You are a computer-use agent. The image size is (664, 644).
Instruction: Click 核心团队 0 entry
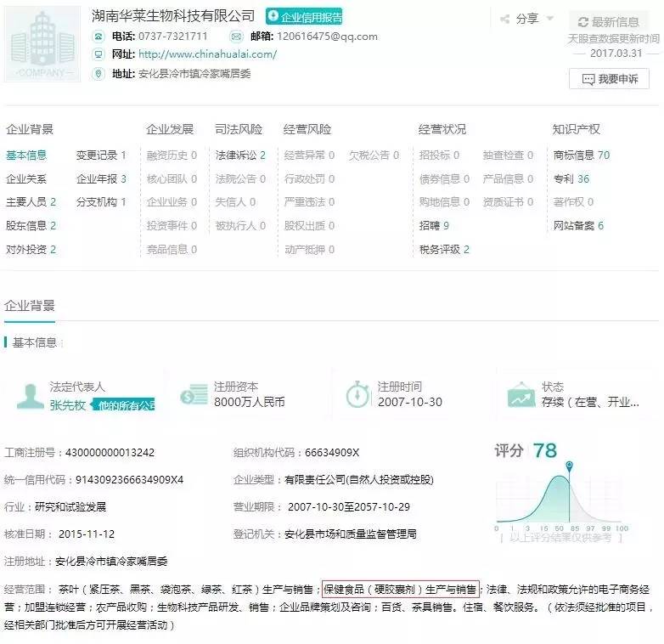pyautogui.click(x=172, y=178)
